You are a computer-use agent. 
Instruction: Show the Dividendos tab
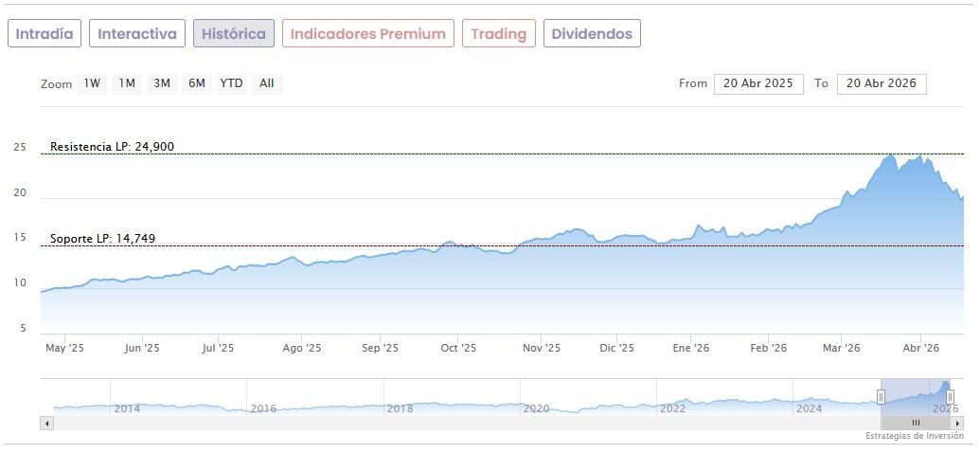tap(591, 34)
